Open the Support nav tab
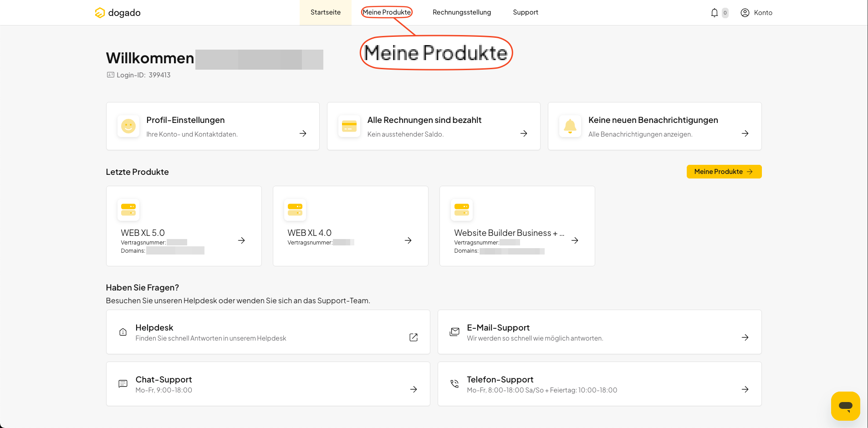This screenshot has height=428, width=868. pyautogui.click(x=526, y=12)
